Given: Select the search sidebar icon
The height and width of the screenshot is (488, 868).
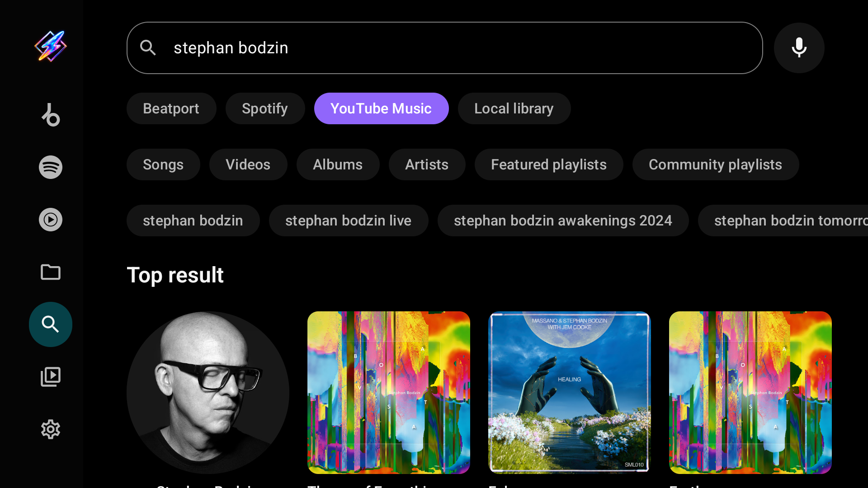Looking at the screenshot, I should (x=51, y=324).
